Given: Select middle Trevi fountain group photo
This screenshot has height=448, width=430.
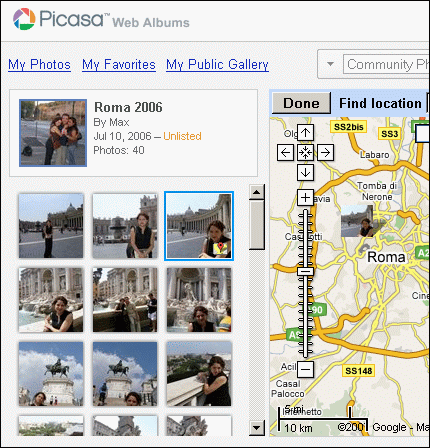Looking at the screenshot, I should pos(125,300).
